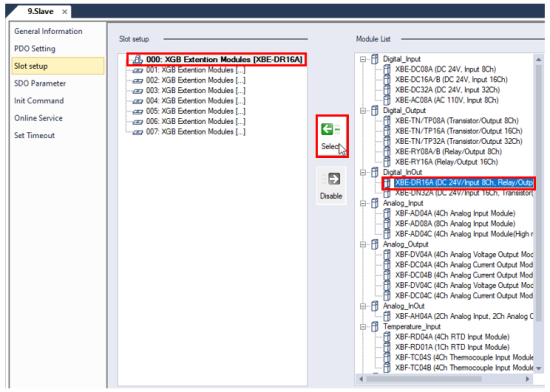Open the Online Service page

pos(39,118)
